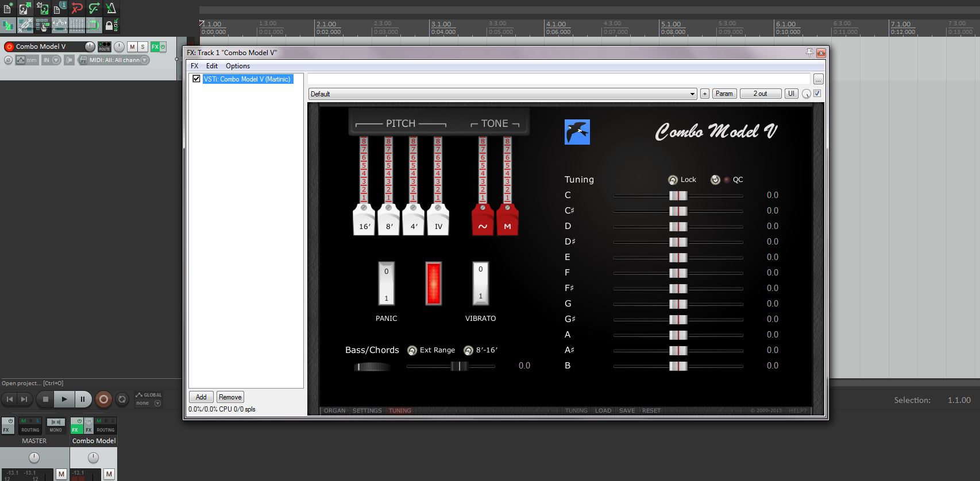The height and width of the screenshot is (481, 980).
Task: Click the red Undo arrow icon
Action: click(77, 8)
